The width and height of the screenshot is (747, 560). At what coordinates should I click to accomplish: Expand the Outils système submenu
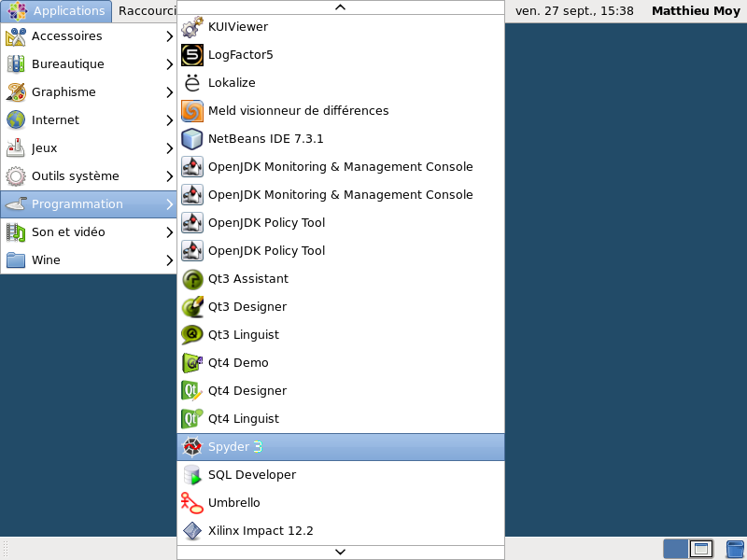click(x=89, y=176)
